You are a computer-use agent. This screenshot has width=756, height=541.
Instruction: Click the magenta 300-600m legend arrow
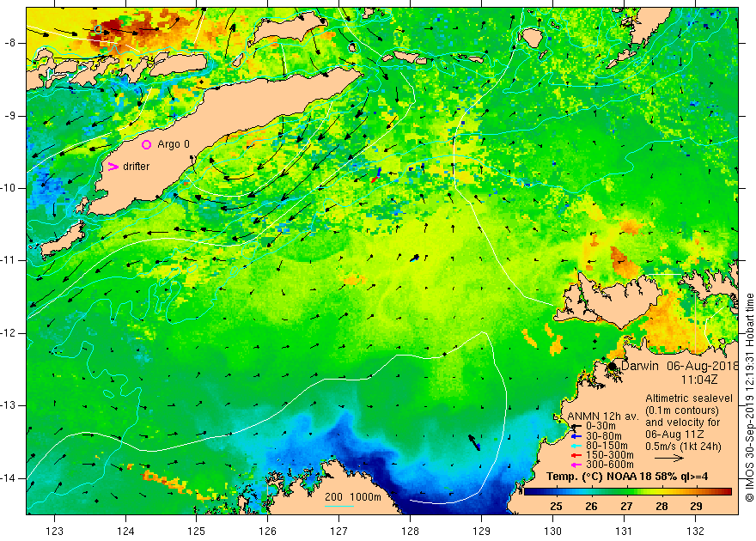click(576, 465)
